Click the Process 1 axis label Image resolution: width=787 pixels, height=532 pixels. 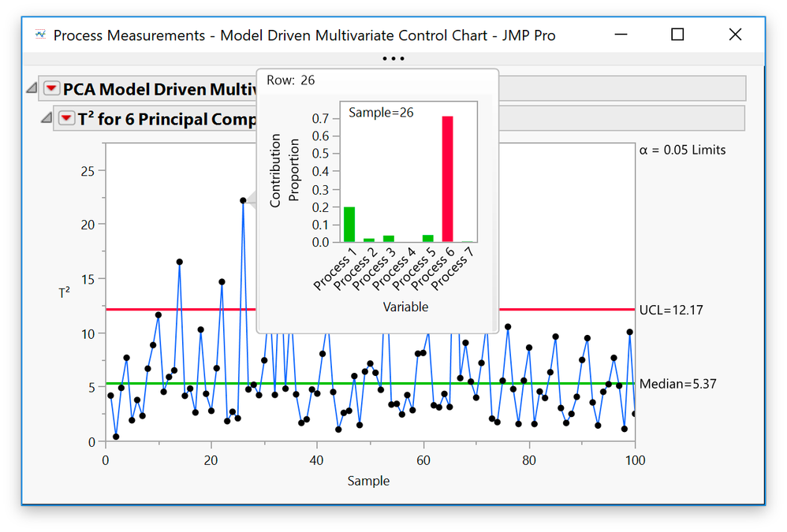pyautogui.click(x=335, y=270)
